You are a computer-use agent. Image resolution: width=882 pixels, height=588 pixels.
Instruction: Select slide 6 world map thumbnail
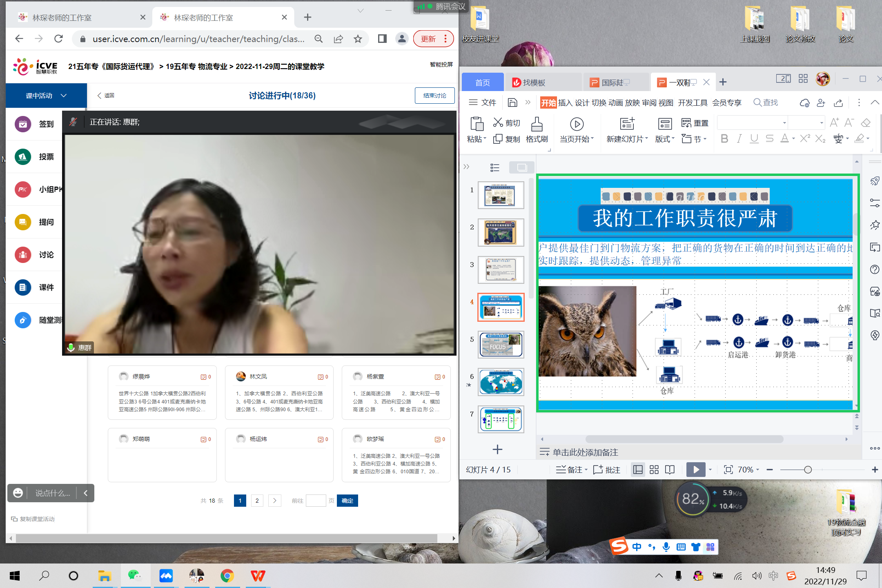pyautogui.click(x=501, y=383)
